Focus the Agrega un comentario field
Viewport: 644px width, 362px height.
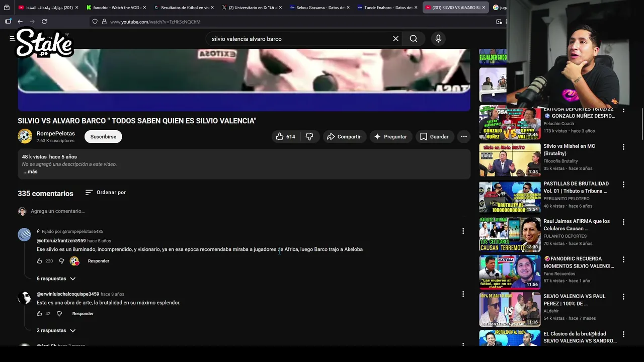coord(247,211)
